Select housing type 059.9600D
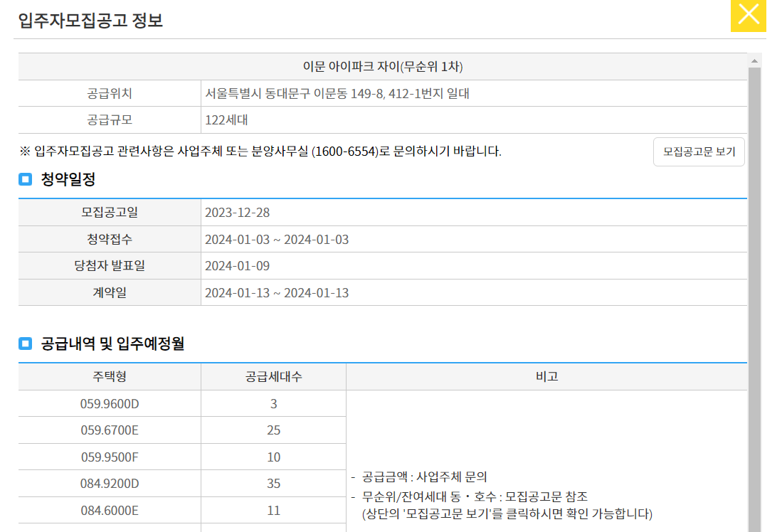This screenshot has height=532, width=782. click(x=110, y=404)
